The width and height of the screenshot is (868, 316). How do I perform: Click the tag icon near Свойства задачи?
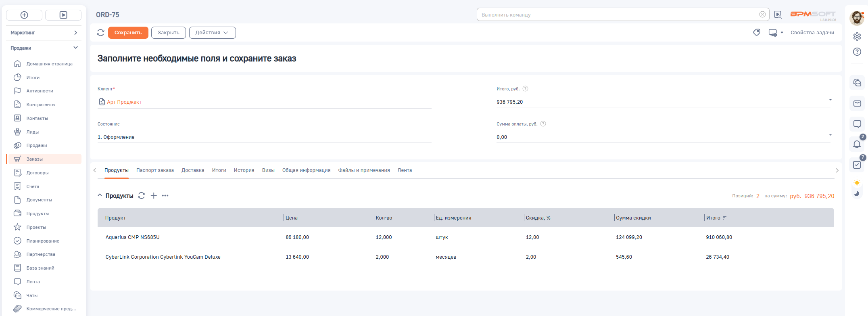[x=757, y=33]
